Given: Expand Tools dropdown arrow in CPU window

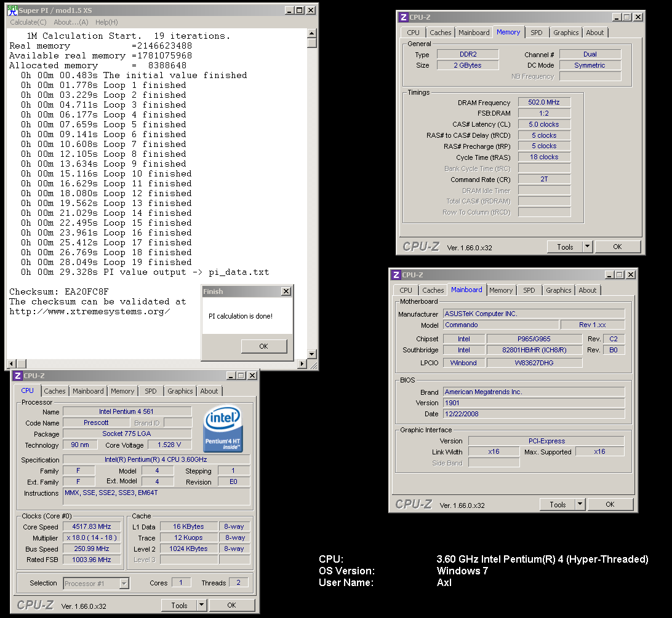Looking at the screenshot, I should (202, 605).
